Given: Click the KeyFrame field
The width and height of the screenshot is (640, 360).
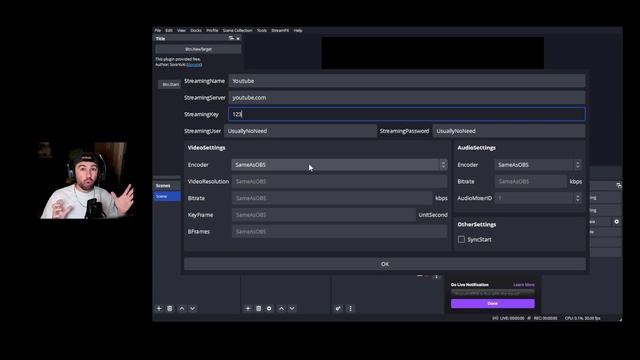Looking at the screenshot, I should click(x=324, y=215).
